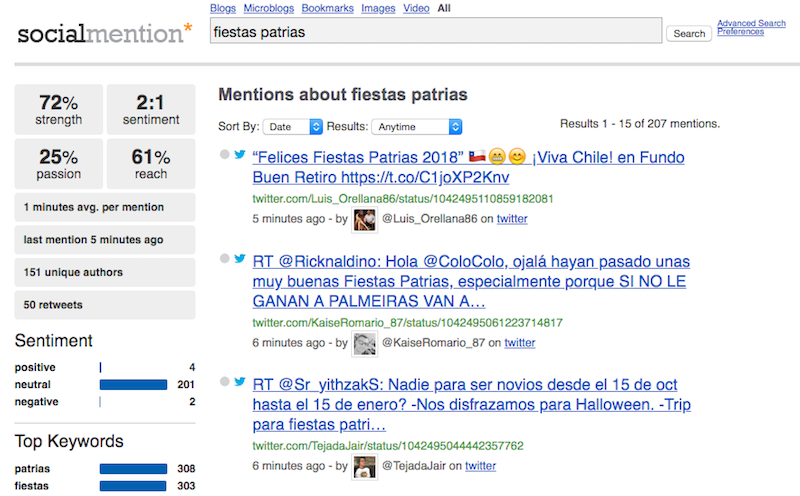
Task: Switch to the Video tab
Action: 416,8
